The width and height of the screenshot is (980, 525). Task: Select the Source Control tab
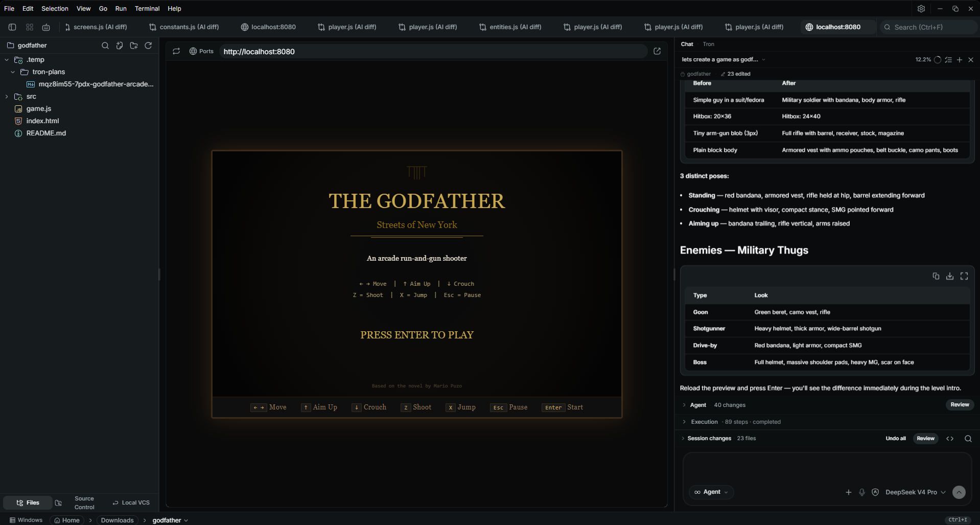pyautogui.click(x=84, y=503)
